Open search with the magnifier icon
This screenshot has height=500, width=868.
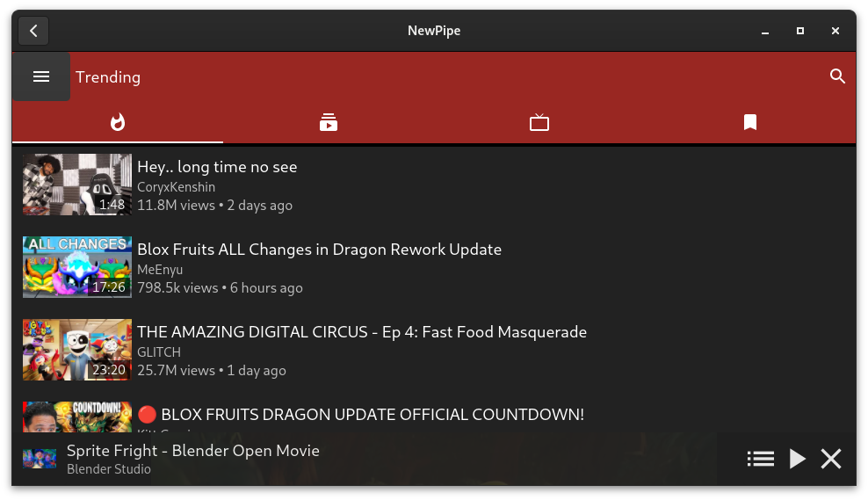pyautogui.click(x=837, y=76)
